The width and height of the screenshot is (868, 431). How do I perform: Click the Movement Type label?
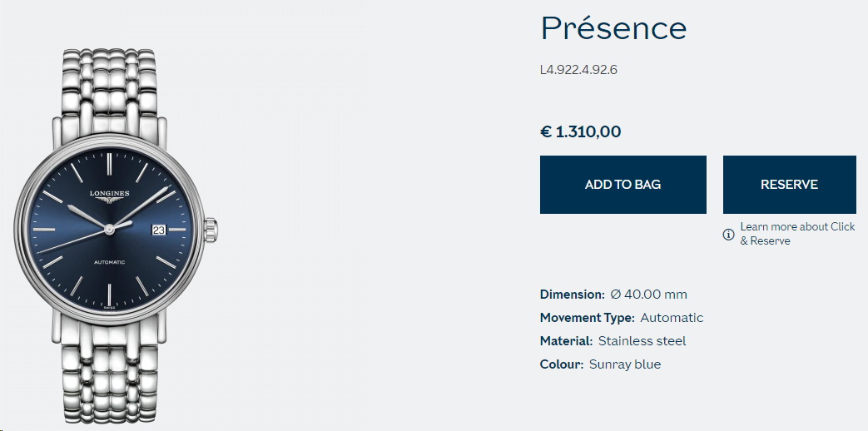588,318
